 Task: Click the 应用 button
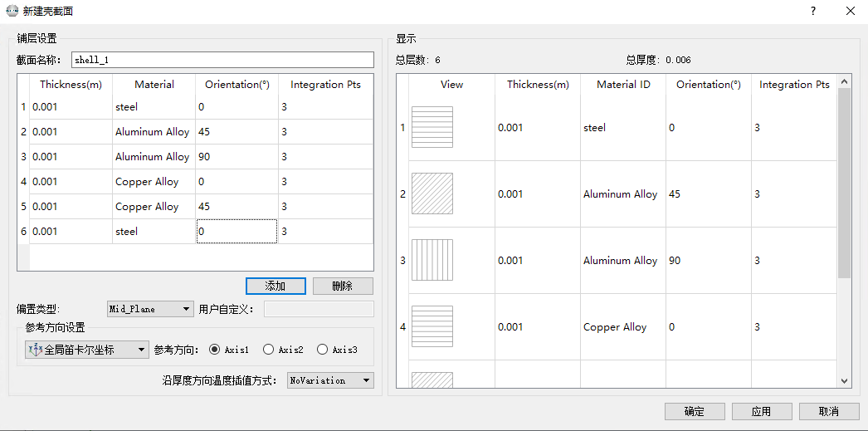click(x=762, y=411)
